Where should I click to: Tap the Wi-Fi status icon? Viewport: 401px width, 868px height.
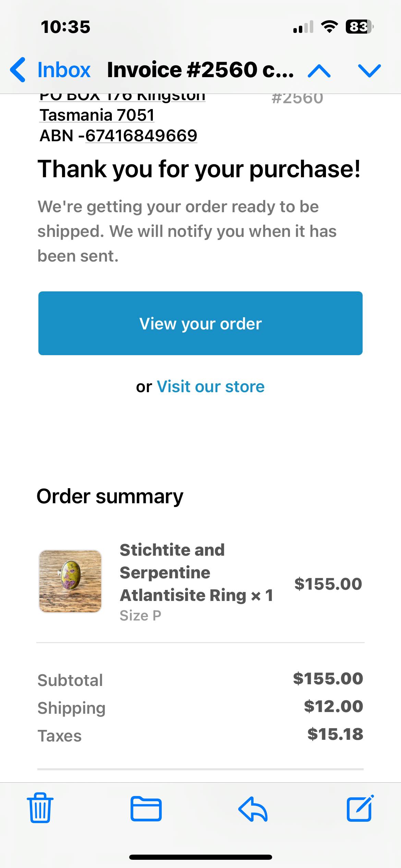(329, 27)
